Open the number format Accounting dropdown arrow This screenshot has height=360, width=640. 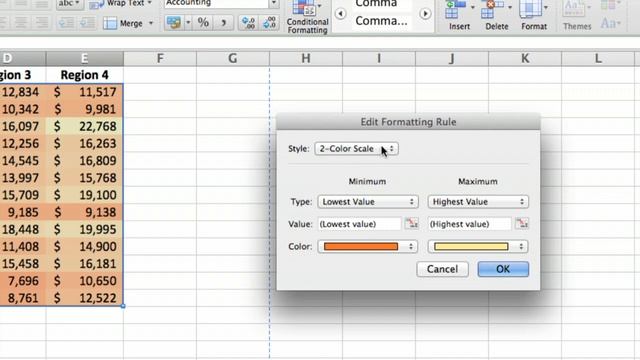coord(274,3)
